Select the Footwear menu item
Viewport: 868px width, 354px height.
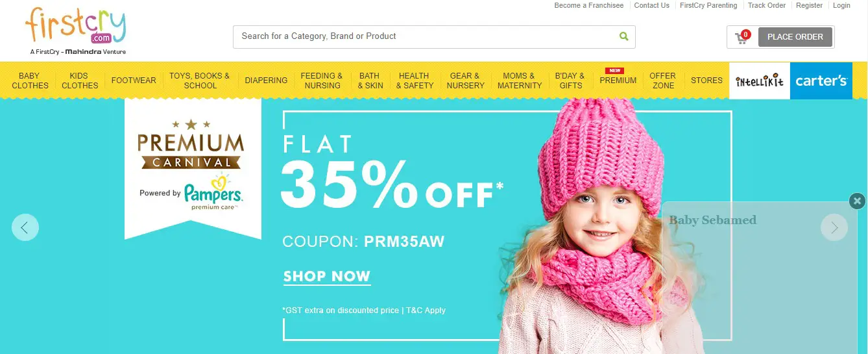click(x=134, y=81)
